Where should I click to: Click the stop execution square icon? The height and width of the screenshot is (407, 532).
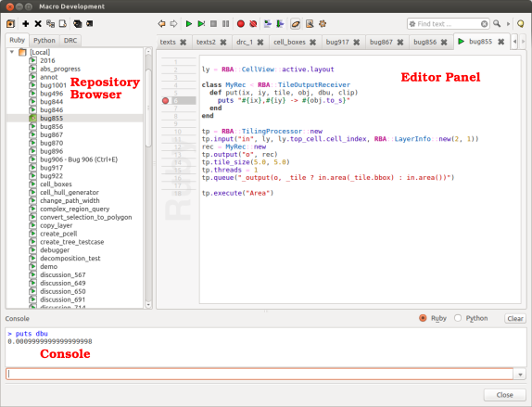click(213, 24)
